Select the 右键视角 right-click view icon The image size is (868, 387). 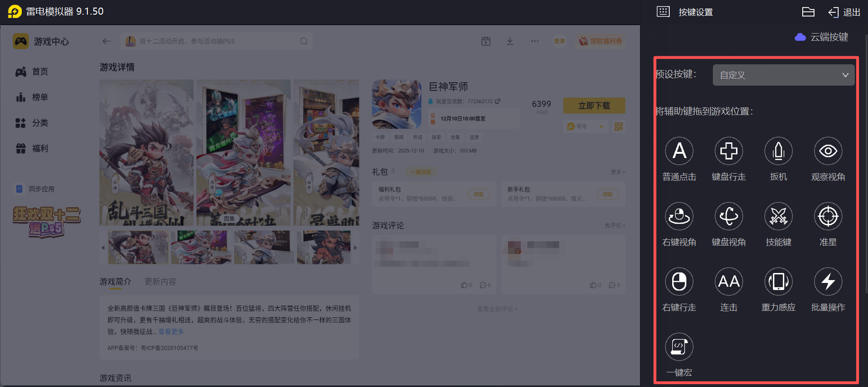679,217
